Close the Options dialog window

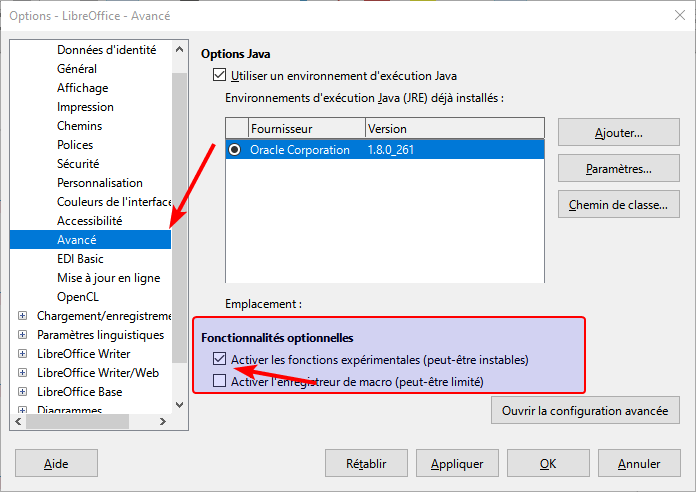[680, 15]
